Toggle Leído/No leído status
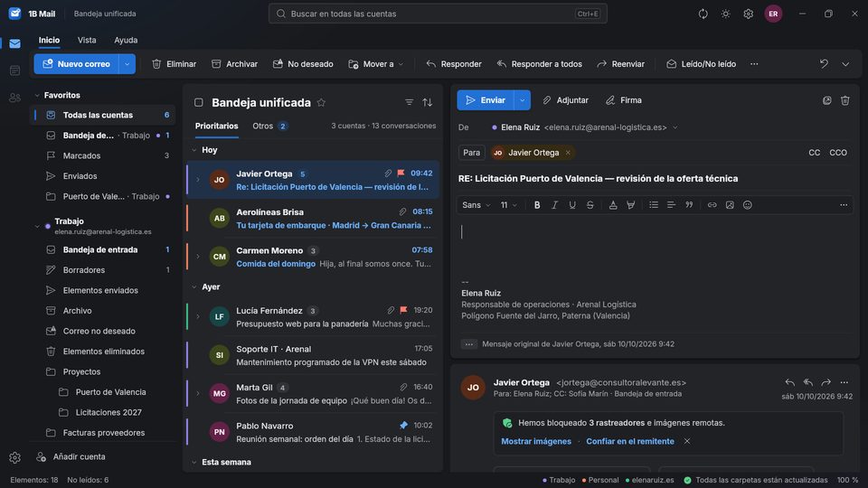The height and width of the screenshot is (488, 868). (702, 64)
